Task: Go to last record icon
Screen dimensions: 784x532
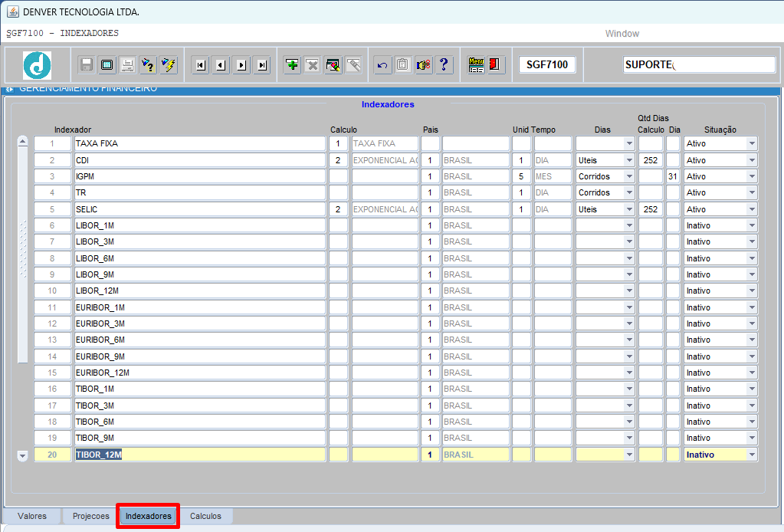Action: pos(262,65)
